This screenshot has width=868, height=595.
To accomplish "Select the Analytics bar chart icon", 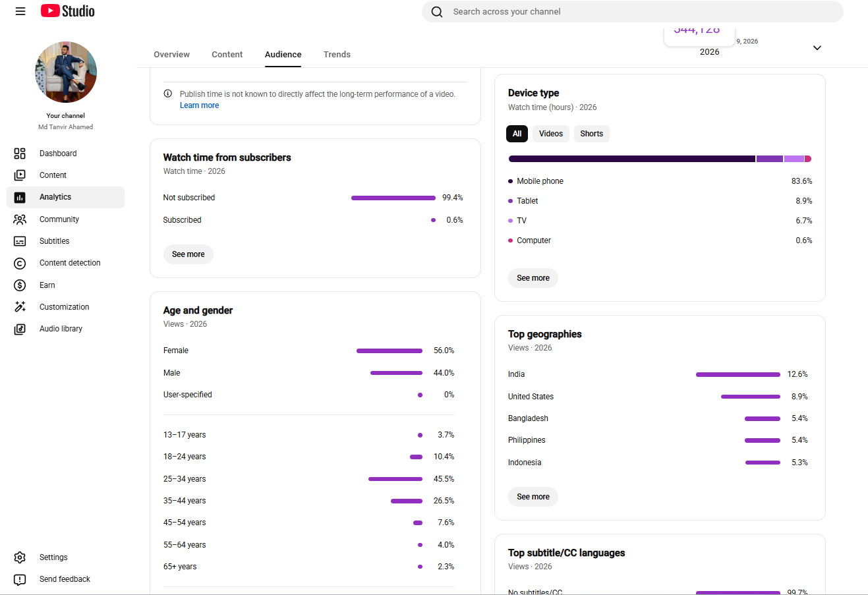I will [x=20, y=197].
